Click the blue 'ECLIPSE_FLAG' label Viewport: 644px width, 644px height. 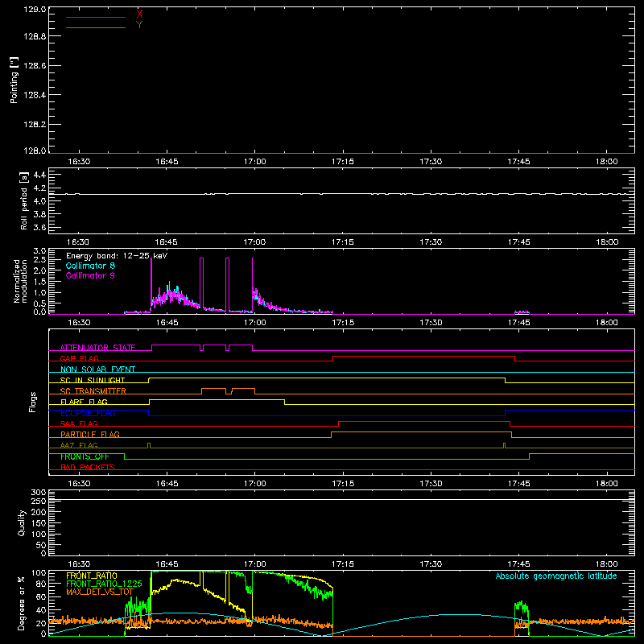(88, 413)
